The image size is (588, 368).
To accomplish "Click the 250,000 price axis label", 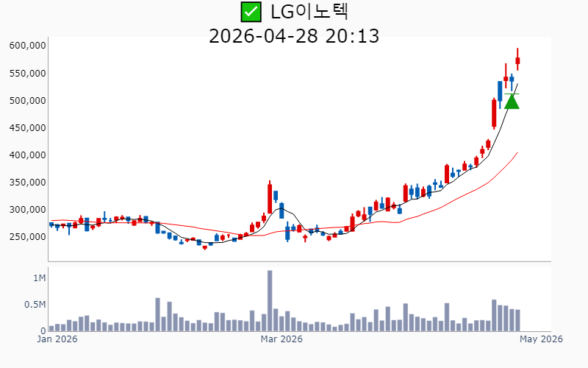I will coord(28,237).
